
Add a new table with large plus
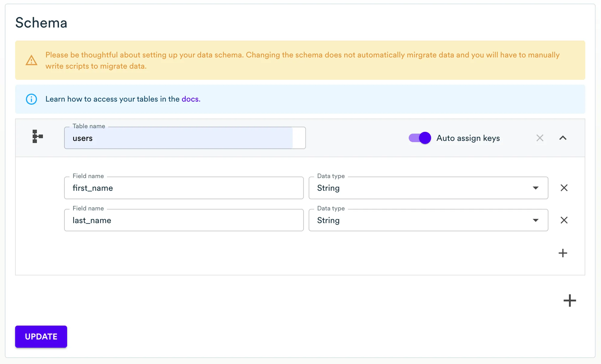tap(570, 301)
